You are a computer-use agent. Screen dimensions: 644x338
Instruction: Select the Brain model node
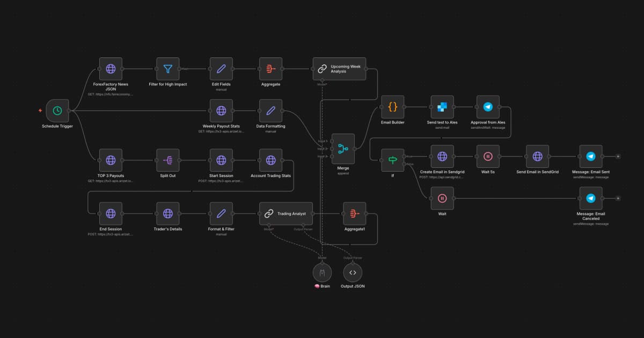[x=321, y=273]
